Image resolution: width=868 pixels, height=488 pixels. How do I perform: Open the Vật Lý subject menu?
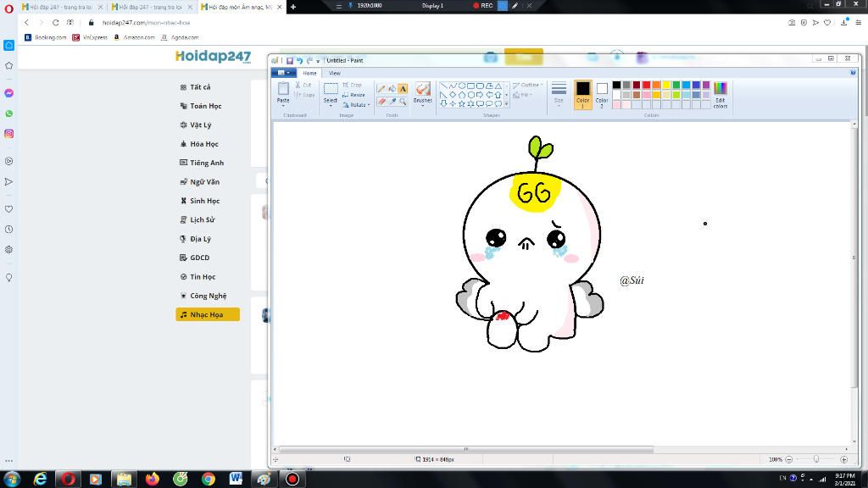[x=200, y=125]
